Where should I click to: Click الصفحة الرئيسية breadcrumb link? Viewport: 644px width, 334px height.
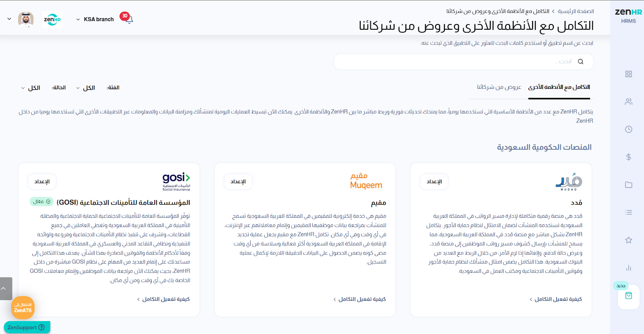(576, 11)
